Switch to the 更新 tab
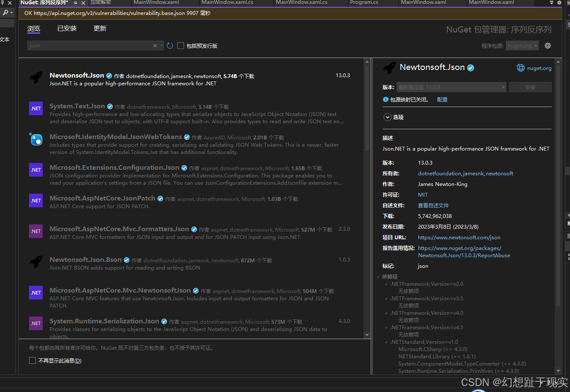 (100, 29)
